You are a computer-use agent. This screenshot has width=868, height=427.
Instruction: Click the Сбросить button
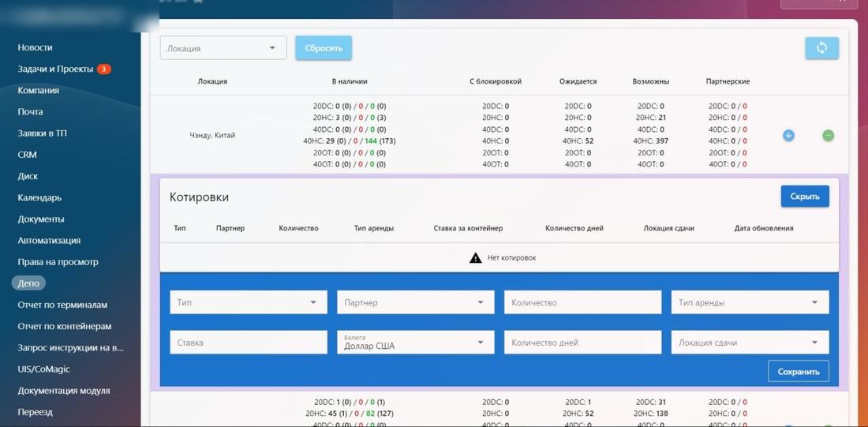point(324,48)
